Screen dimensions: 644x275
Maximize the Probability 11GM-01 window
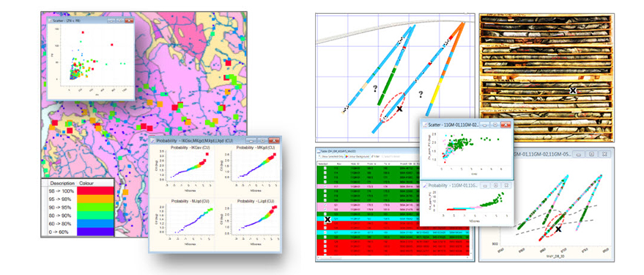496,186
